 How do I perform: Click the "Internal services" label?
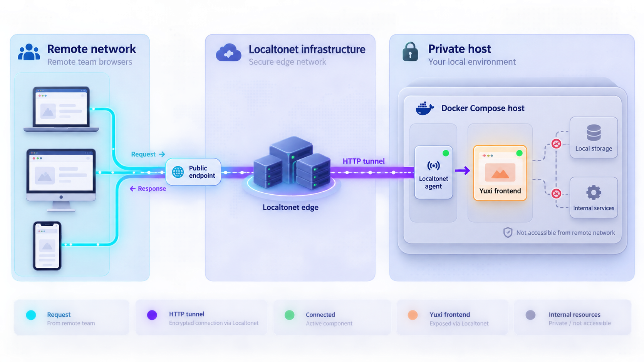(x=594, y=208)
